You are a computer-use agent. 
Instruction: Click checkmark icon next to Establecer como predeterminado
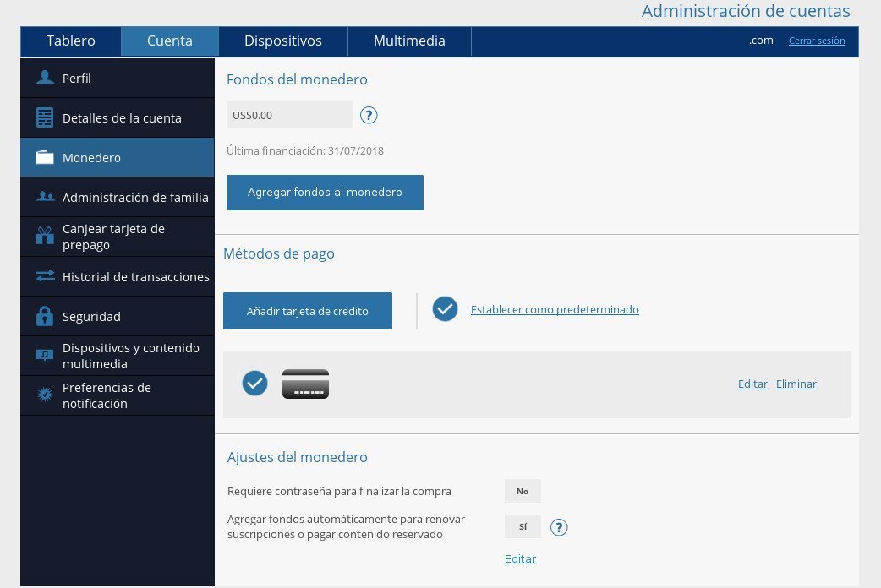(445, 309)
